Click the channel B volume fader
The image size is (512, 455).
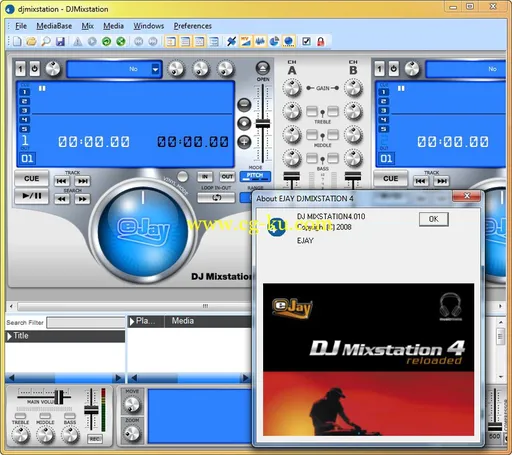tap(353, 177)
